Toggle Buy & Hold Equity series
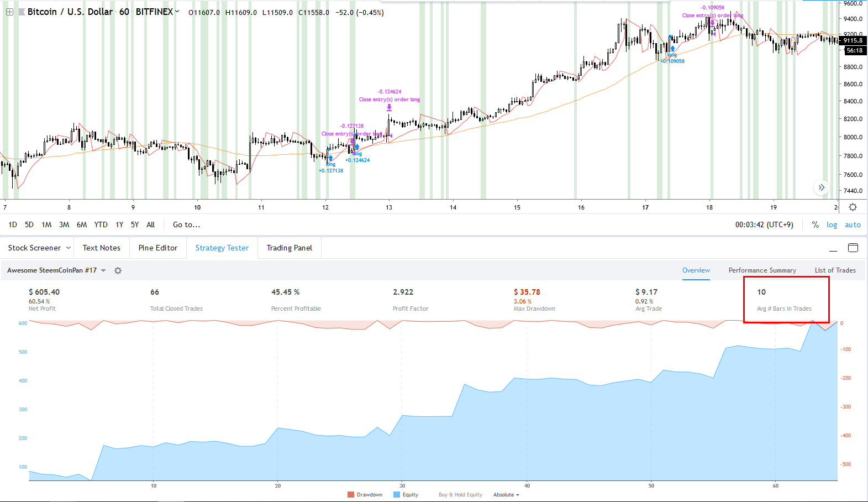The image size is (868, 502). [460, 495]
